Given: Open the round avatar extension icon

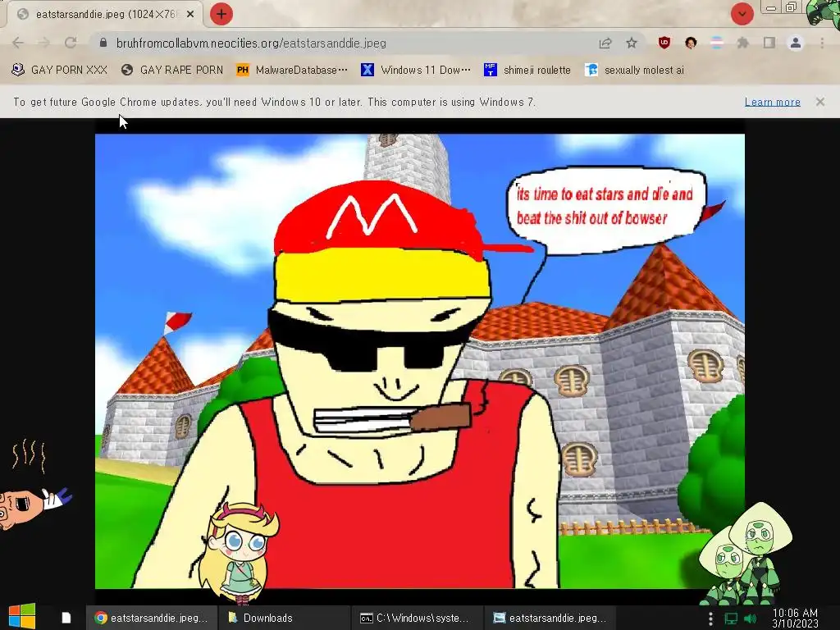Looking at the screenshot, I should click(691, 43).
